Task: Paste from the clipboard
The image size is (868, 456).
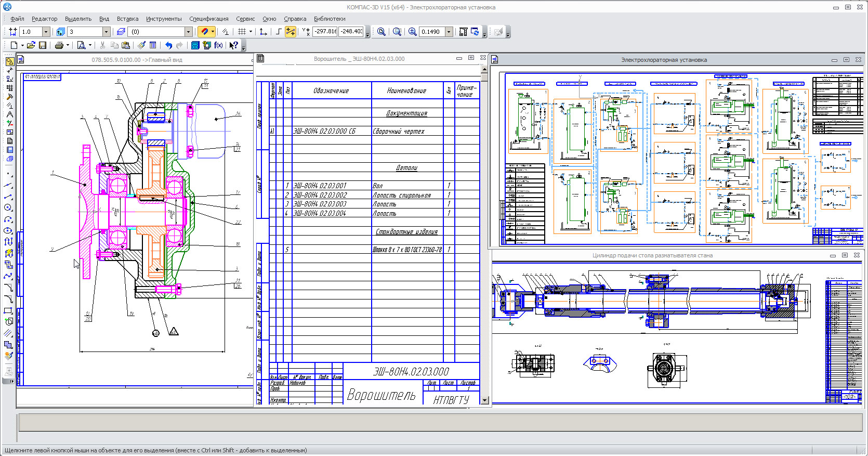Action: tap(125, 45)
